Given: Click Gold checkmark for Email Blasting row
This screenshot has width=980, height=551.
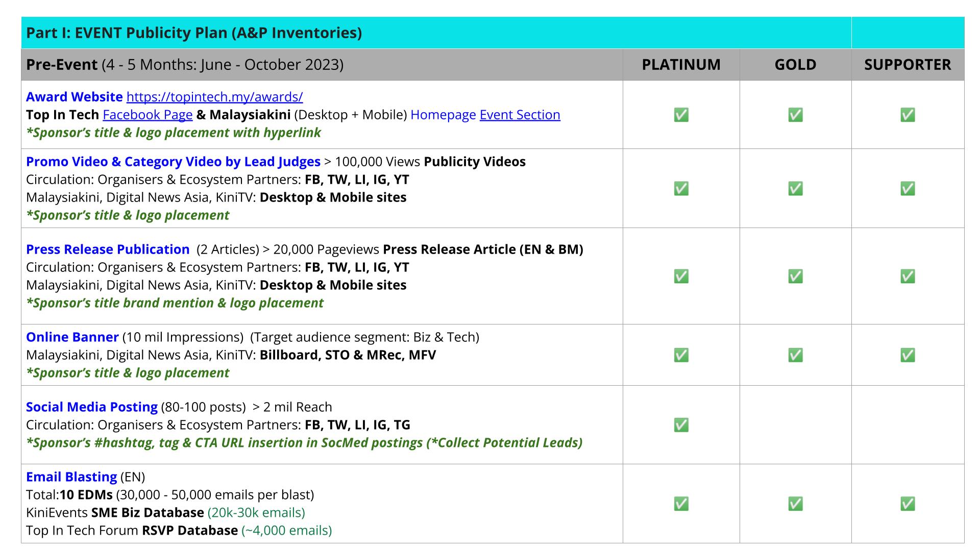Looking at the screenshot, I should click(795, 504).
